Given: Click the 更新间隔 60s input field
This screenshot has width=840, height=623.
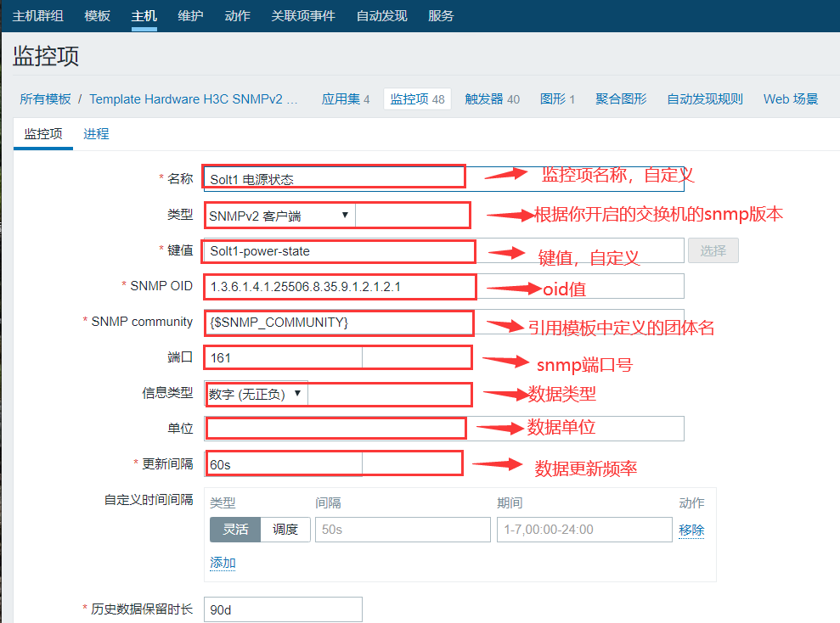Looking at the screenshot, I should tap(283, 464).
